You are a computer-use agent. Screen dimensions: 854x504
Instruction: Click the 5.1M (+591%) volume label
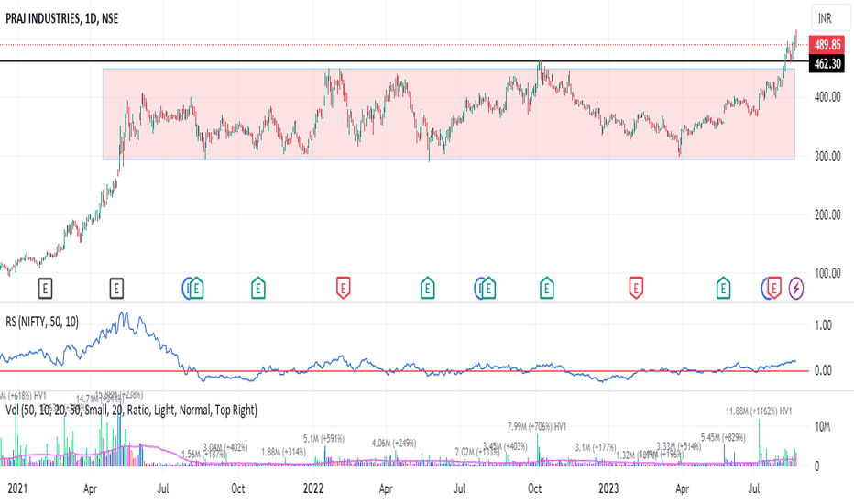pos(323,439)
